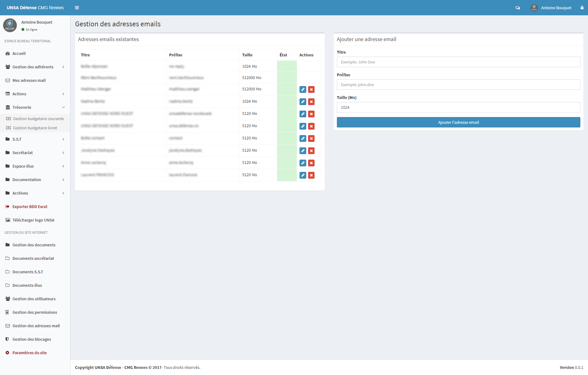
Task: Delete the fourth row sized 1024 Mo
Action: 311,102
